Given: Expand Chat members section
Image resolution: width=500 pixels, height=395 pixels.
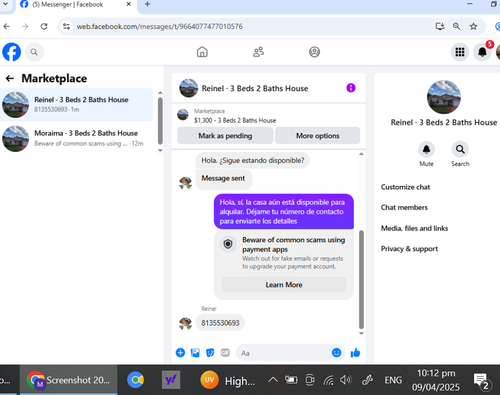Looking at the screenshot, I should click(x=404, y=207).
